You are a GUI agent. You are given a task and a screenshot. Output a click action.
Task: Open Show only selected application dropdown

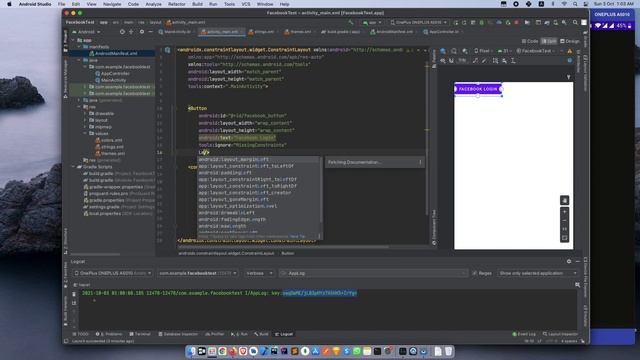click(538, 273)
